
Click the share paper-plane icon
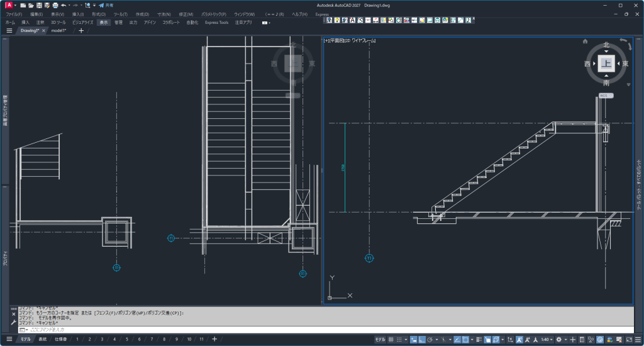point(101,5)
